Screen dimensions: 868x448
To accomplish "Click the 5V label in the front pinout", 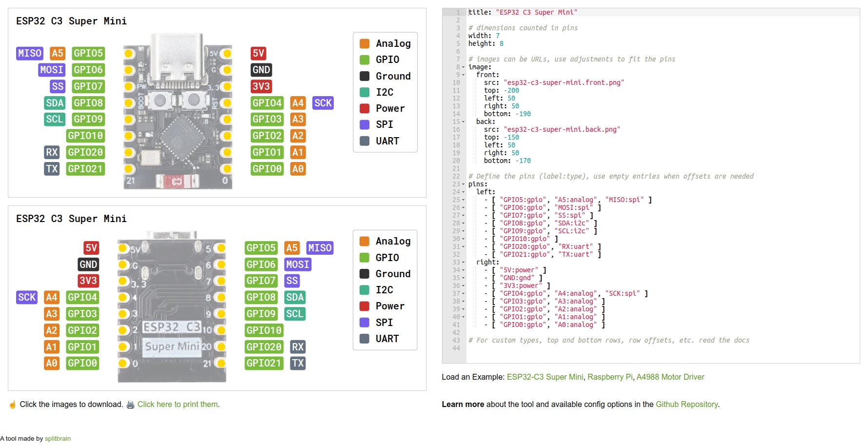I will point(258,53).
